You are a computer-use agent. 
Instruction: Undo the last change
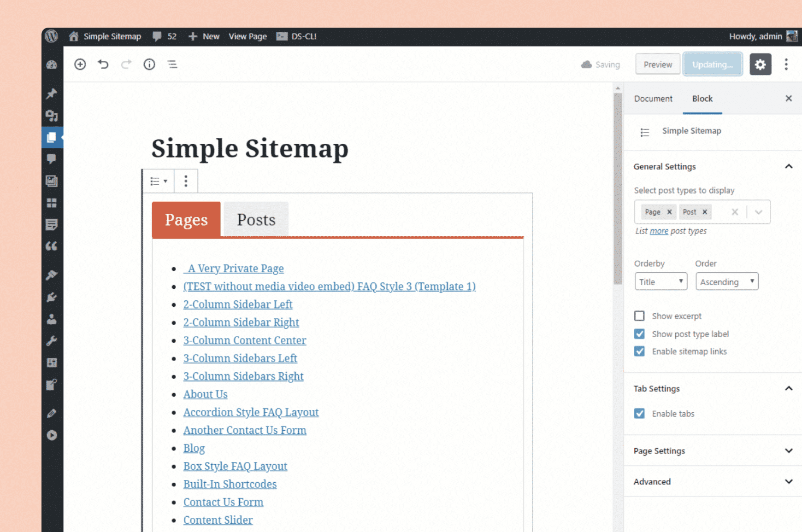103,64
